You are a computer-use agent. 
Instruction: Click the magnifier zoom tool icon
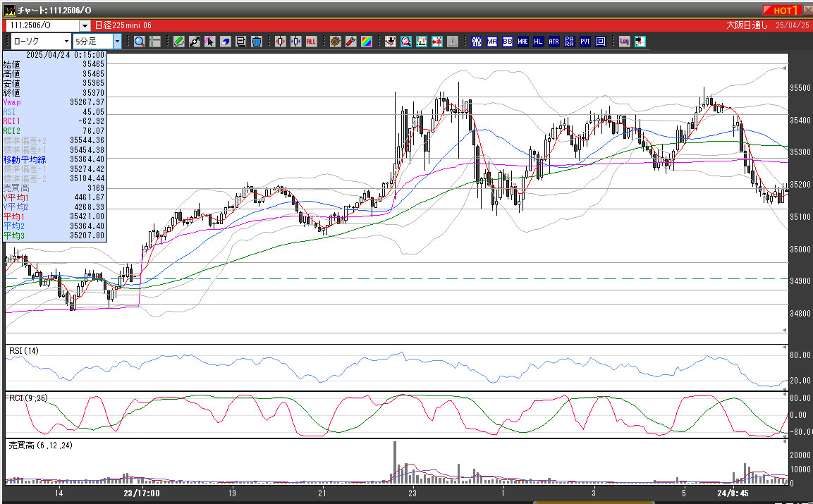point(139,42)
